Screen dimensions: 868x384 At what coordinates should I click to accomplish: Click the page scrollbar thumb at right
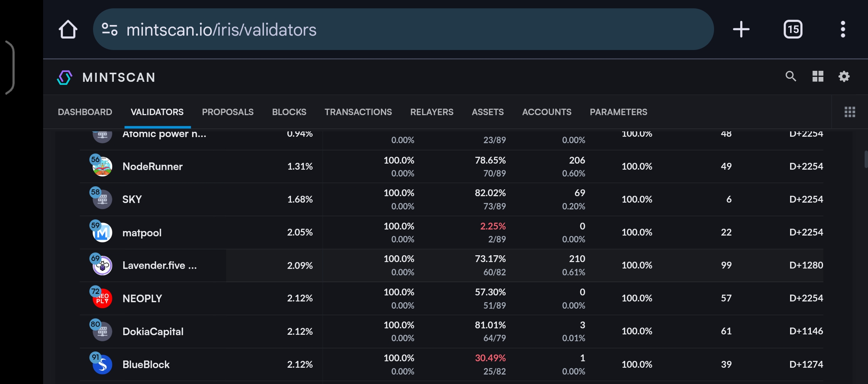(866, 159)
